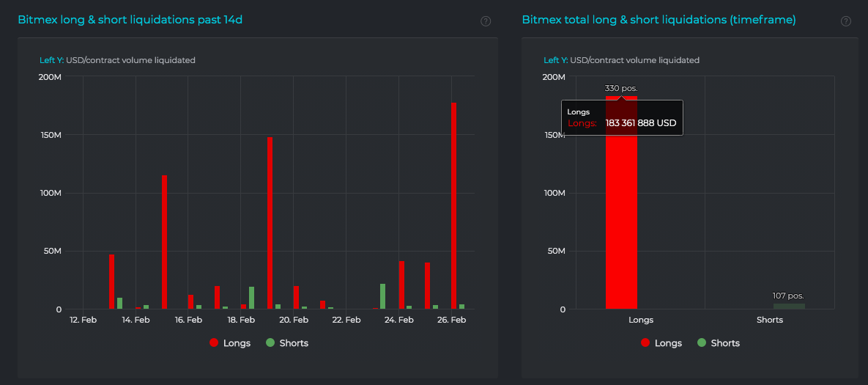Toggle Longs series in 14d chart legend
Image resolution: width=868 pixels, height=385 pixels.
coord(230,343)
